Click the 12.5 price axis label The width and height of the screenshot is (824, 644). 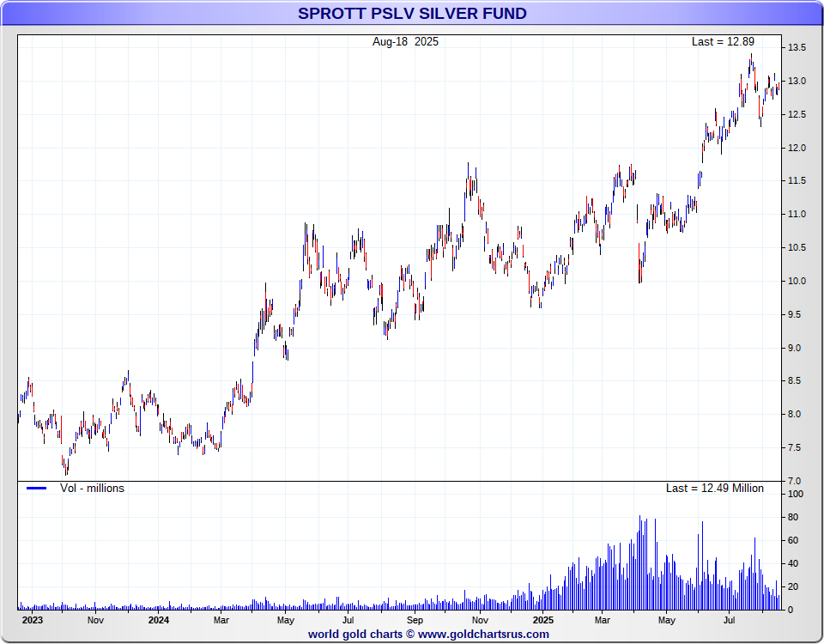coord(797,114)
